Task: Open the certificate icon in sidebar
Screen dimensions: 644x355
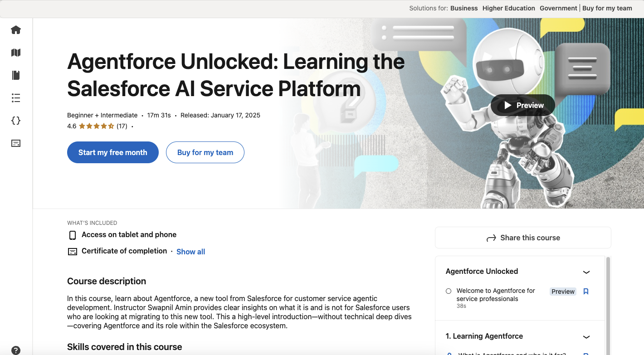Action: point(16,143)
